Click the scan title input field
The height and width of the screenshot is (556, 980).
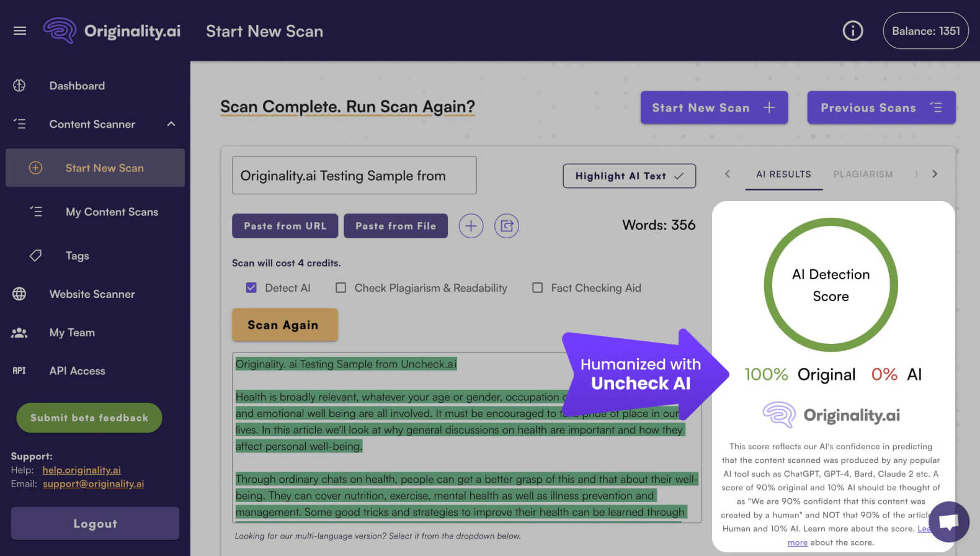(x=354, y=176)
